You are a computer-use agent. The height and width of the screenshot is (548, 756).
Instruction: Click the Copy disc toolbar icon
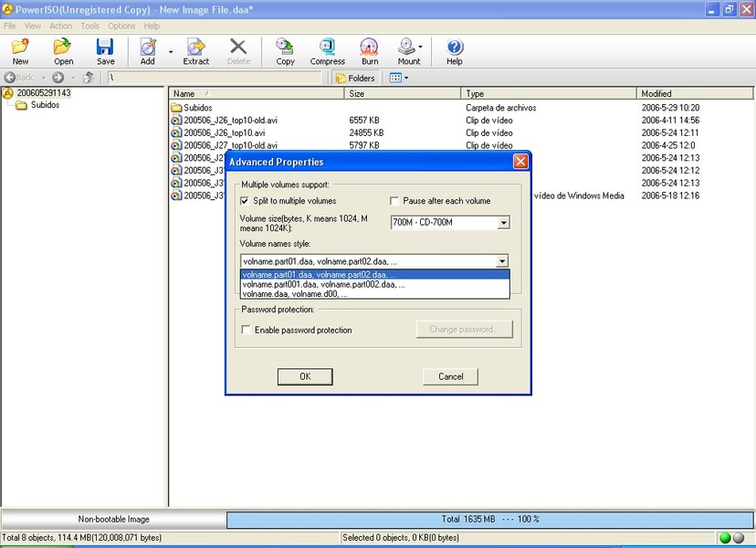click(x=285, y=51)
